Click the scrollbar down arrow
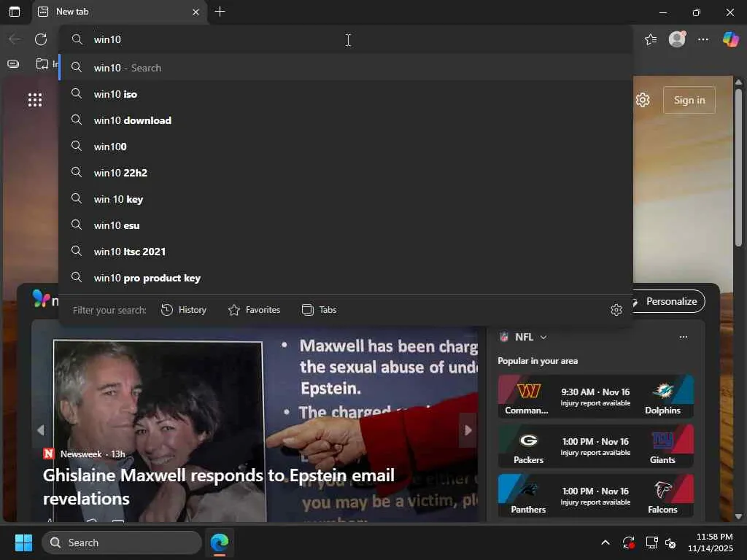 [x=738, y=516]
